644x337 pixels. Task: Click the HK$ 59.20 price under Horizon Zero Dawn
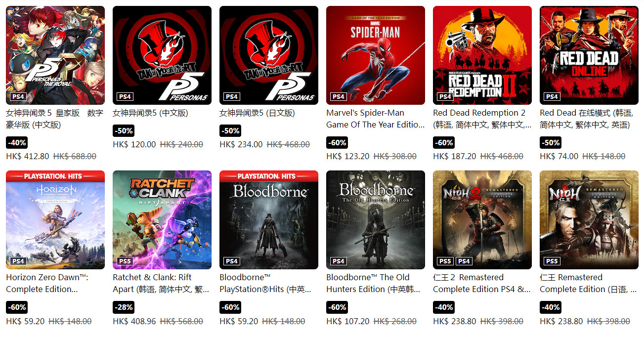[x=25, y=321]
